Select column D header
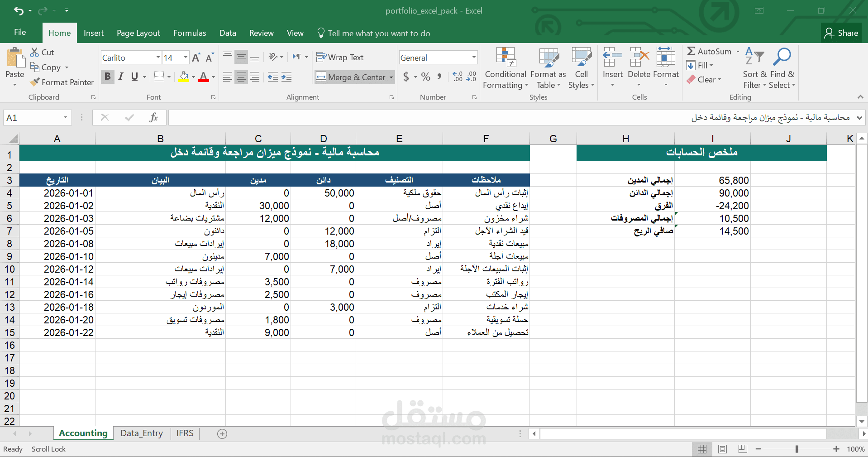868x457 pixels. [x=323, y=139]
